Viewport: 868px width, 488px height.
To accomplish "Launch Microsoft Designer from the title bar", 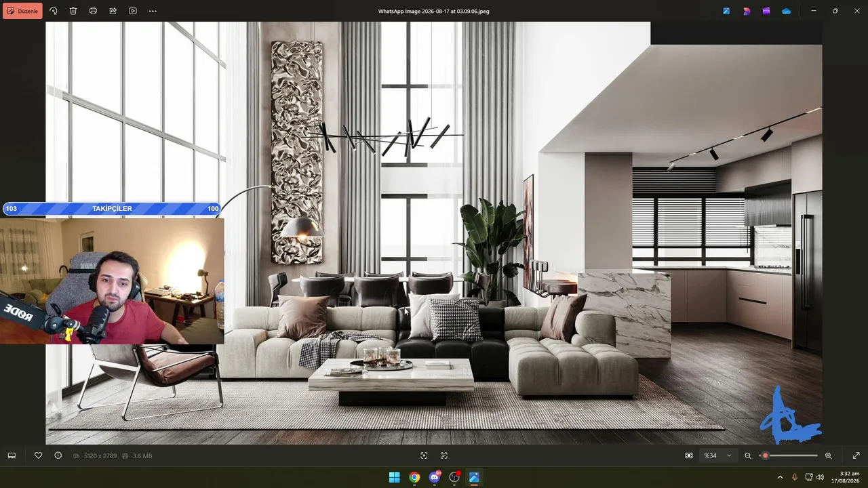I will pyautogui.click(x=747, y=11).
